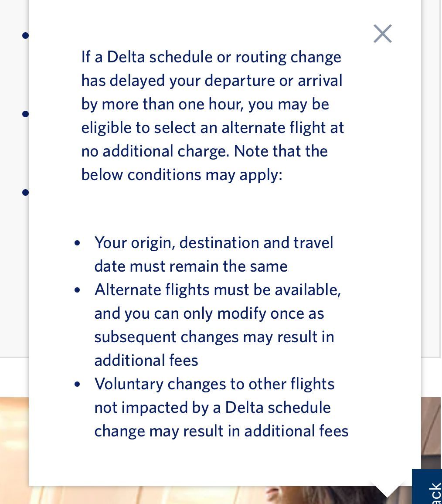Image resolution: width=442 pixels, height=504 pixels.
Task: Click the bullet marker beside "Alternate flights"
Action: (x=78, y=290)
